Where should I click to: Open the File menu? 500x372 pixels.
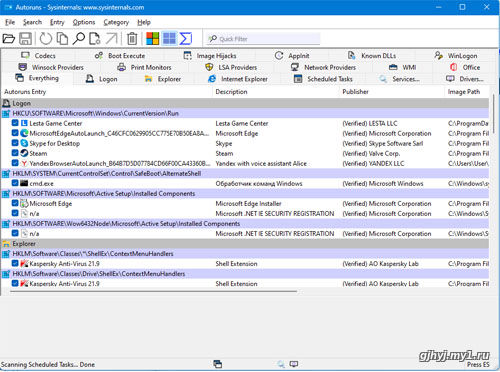point(10,22)
